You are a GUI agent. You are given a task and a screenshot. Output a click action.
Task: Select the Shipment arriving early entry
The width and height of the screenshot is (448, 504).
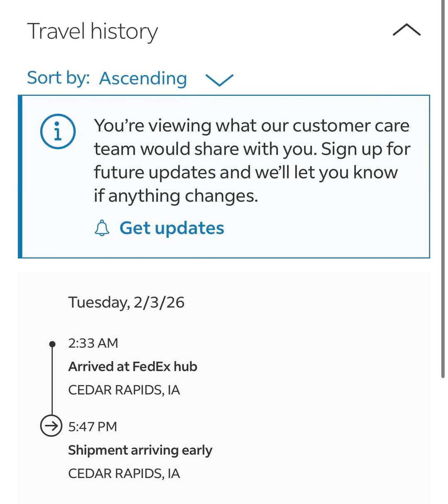pyautogui.click(x=140, y=450)
